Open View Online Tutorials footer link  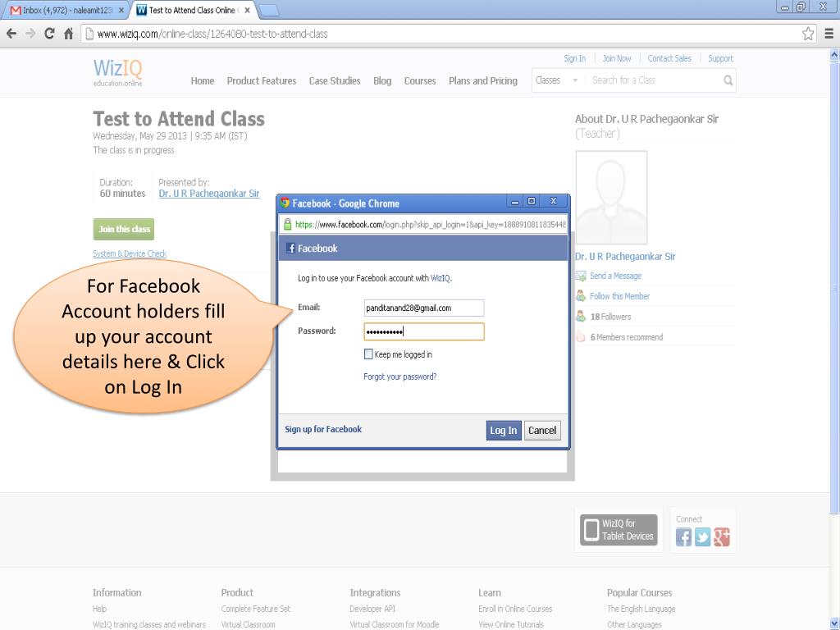pyautogui.click(x=510, y=624)
